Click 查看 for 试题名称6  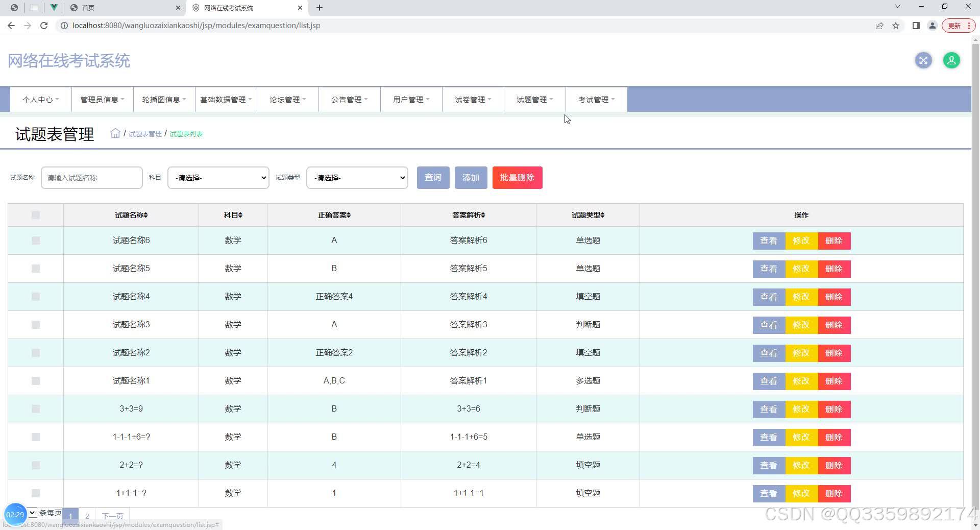(x=769, y=240)
